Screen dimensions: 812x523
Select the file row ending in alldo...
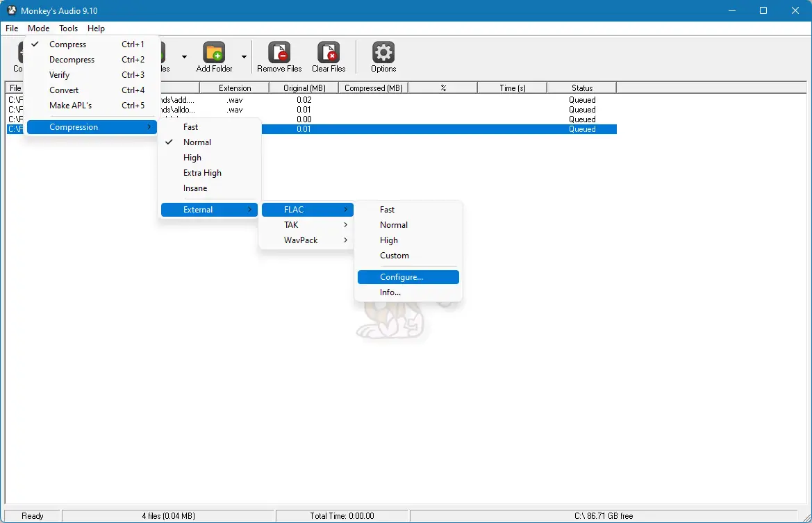311,110
